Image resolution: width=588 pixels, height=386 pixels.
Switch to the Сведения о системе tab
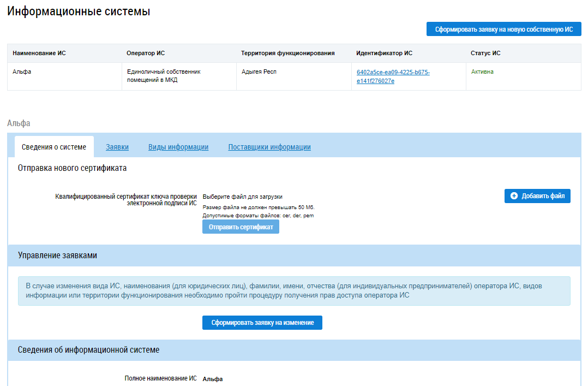click(x=54, y=147)
